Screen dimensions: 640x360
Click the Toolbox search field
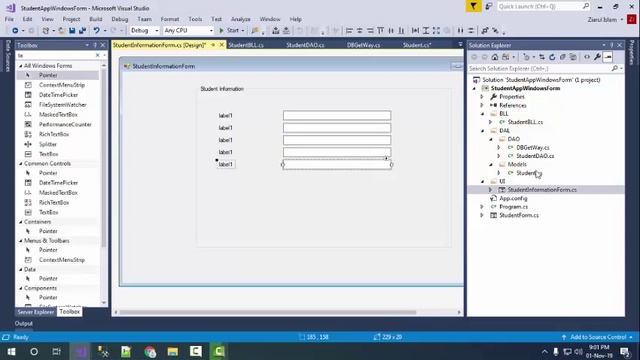pyautogui.click(x=55, y=55)
